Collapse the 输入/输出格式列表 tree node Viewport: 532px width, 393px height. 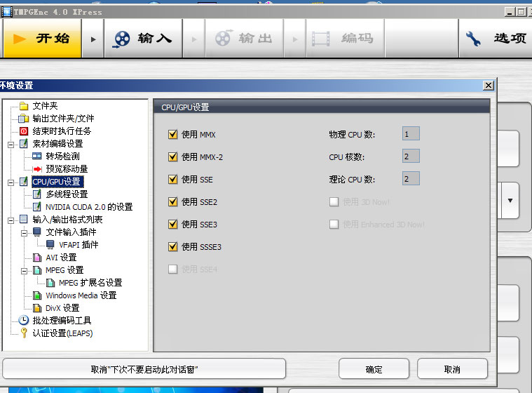click(x=11, y=220)
